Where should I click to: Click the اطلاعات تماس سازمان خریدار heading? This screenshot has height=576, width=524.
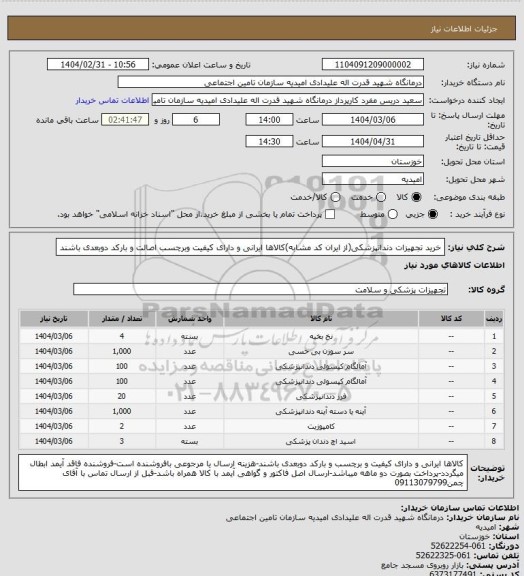[x=460, y=508]
